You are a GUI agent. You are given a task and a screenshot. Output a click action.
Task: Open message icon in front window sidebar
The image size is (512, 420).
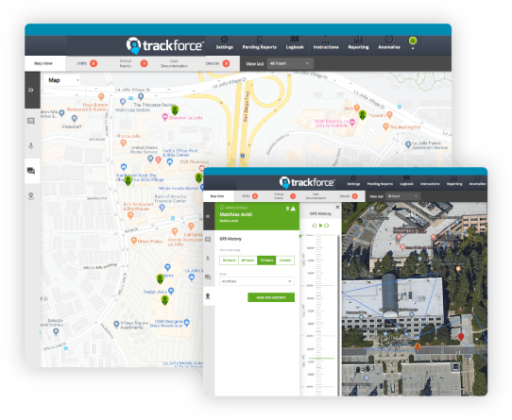pos(208,240)
